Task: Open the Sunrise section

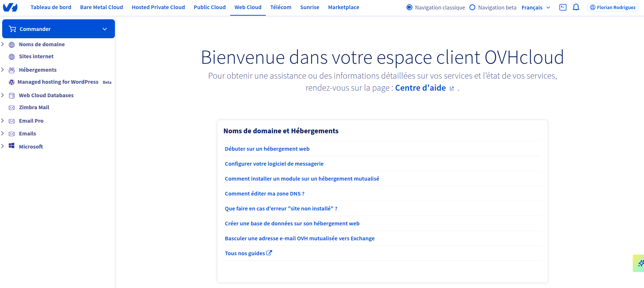Action: 310,7
